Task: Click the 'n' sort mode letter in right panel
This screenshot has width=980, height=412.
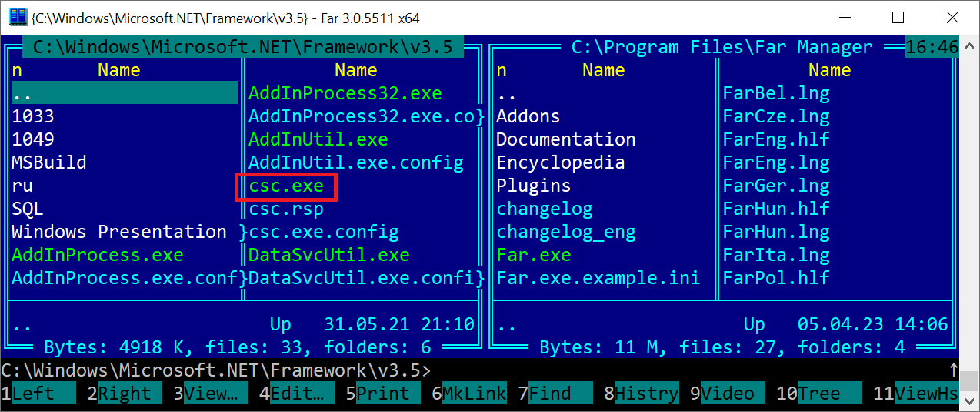Action: click(502, 70)
